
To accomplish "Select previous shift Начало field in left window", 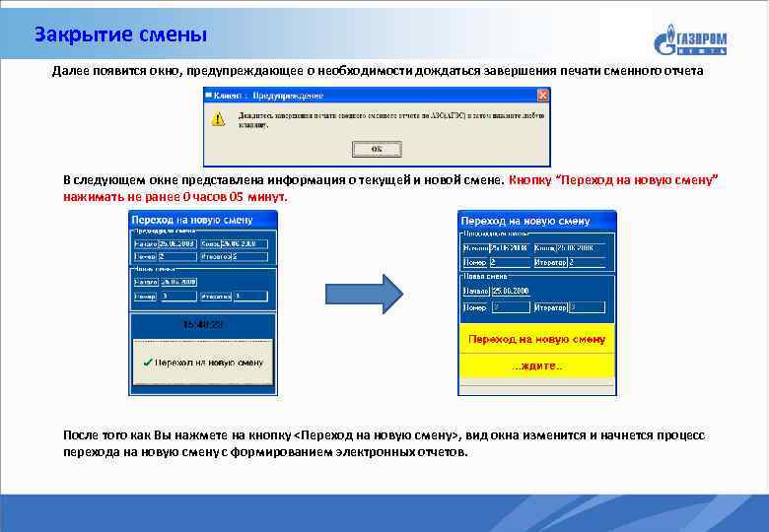I will [177, 243].
